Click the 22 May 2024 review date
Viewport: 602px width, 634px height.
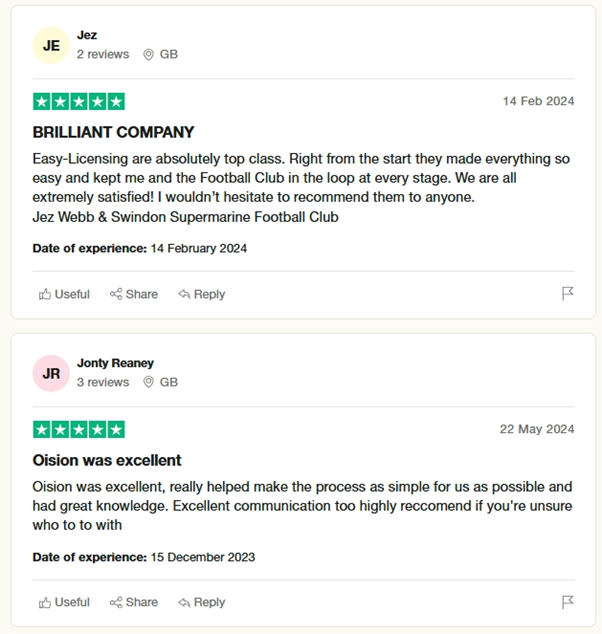[537, 429]
